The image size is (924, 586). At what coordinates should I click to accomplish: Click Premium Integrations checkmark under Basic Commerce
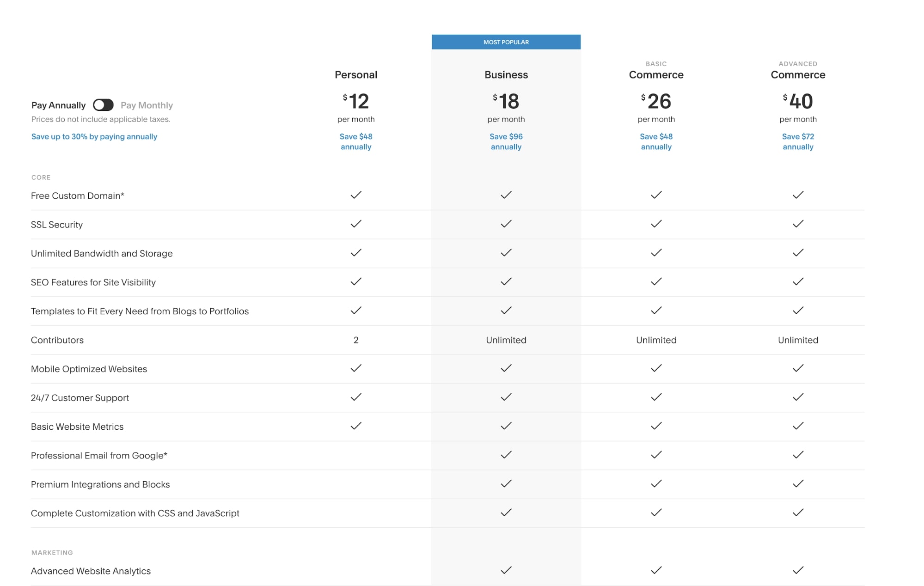[x=656, y=484]
